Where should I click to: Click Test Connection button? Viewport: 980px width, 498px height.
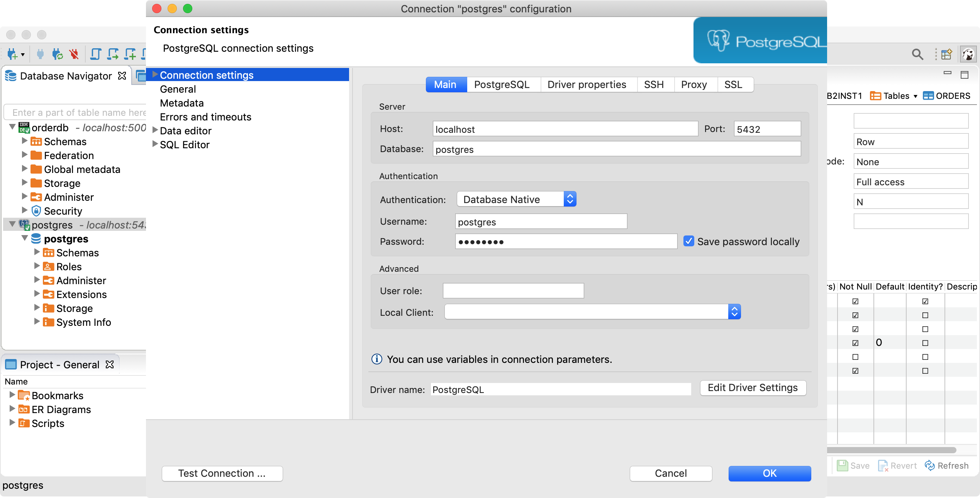(x=222, y=473)
